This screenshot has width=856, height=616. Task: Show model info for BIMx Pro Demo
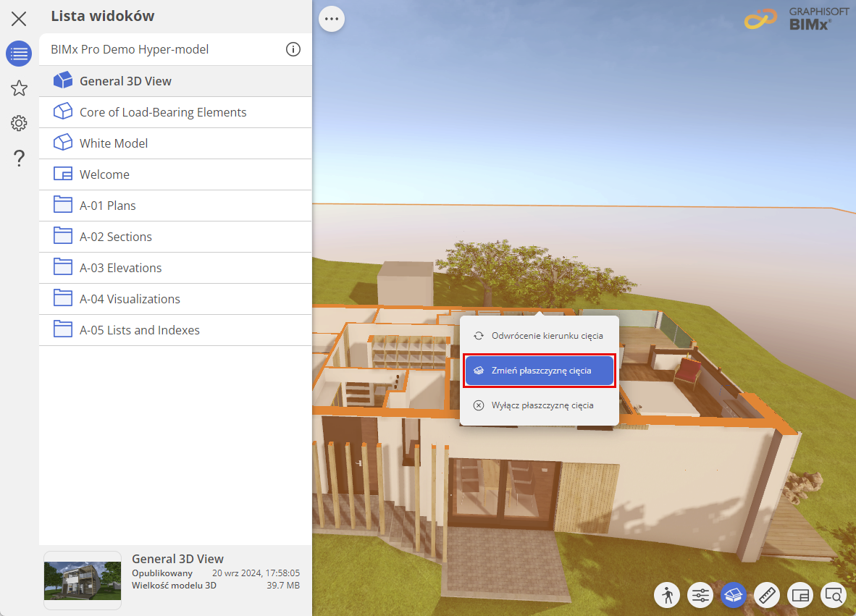coord(293,49)
